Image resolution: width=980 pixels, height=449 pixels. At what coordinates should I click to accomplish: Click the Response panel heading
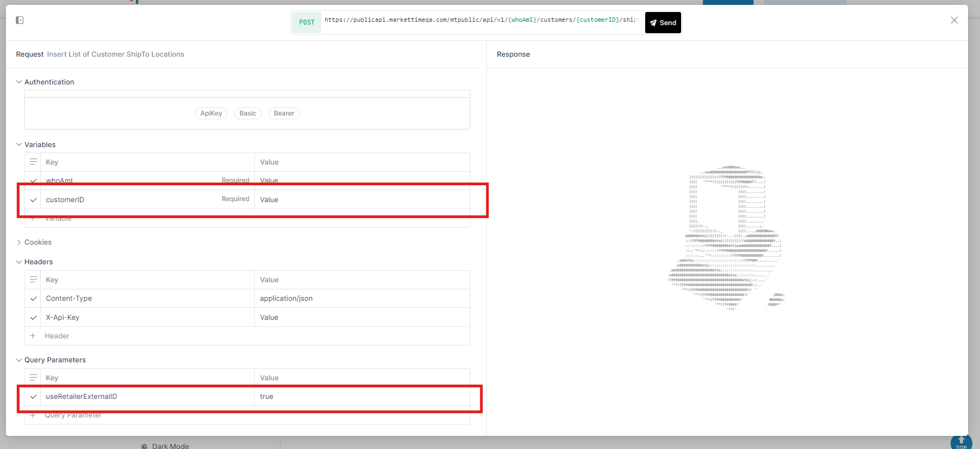(513, 54)
